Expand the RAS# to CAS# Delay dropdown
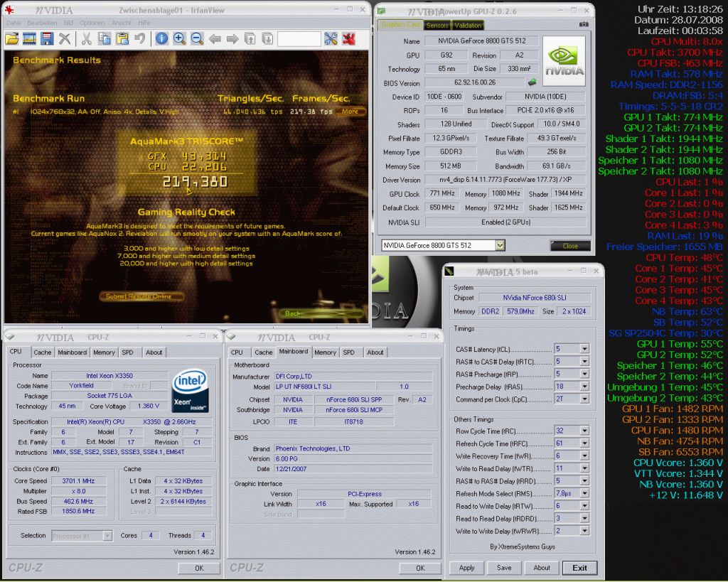728x582 pixels. tap(584, 361)
